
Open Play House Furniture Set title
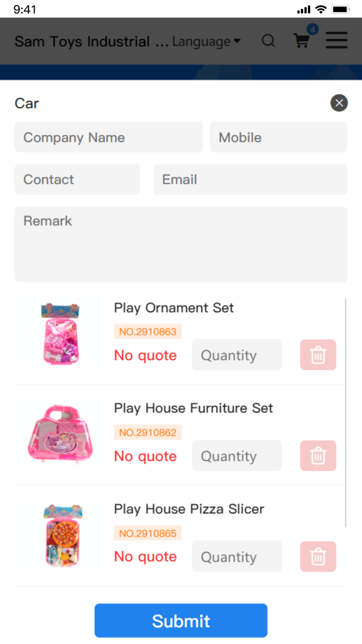[x=193, y=408]
